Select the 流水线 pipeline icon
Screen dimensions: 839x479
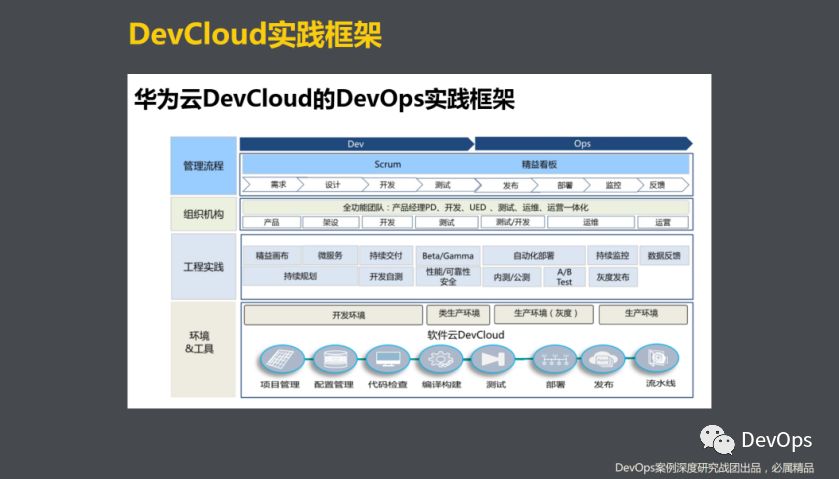tap(656, 359)
